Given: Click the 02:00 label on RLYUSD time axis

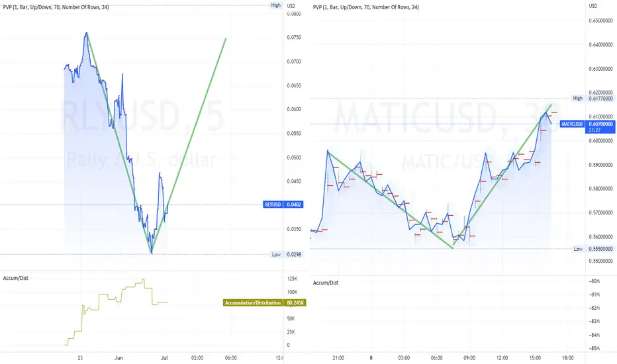Looking at the screenshot, I should pyautogui.click(x=197, y=357).
